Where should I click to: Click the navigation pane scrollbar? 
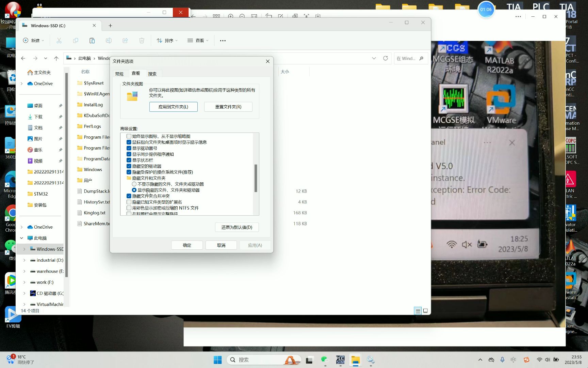67,175
